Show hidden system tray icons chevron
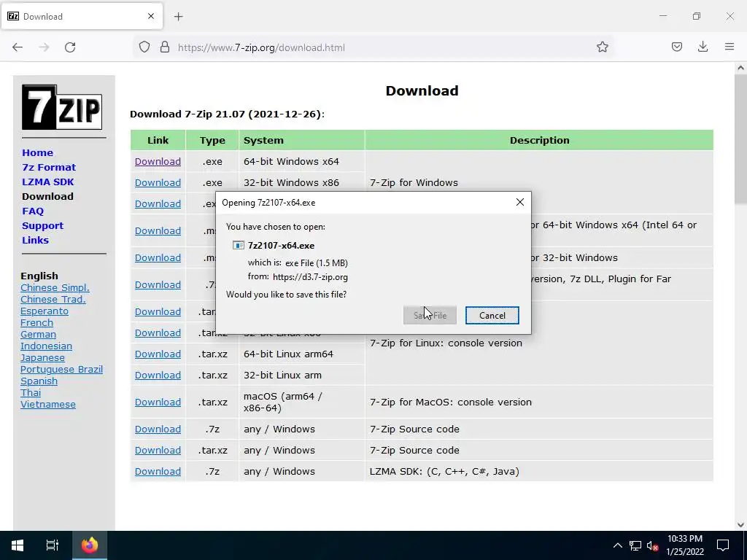 617,545
